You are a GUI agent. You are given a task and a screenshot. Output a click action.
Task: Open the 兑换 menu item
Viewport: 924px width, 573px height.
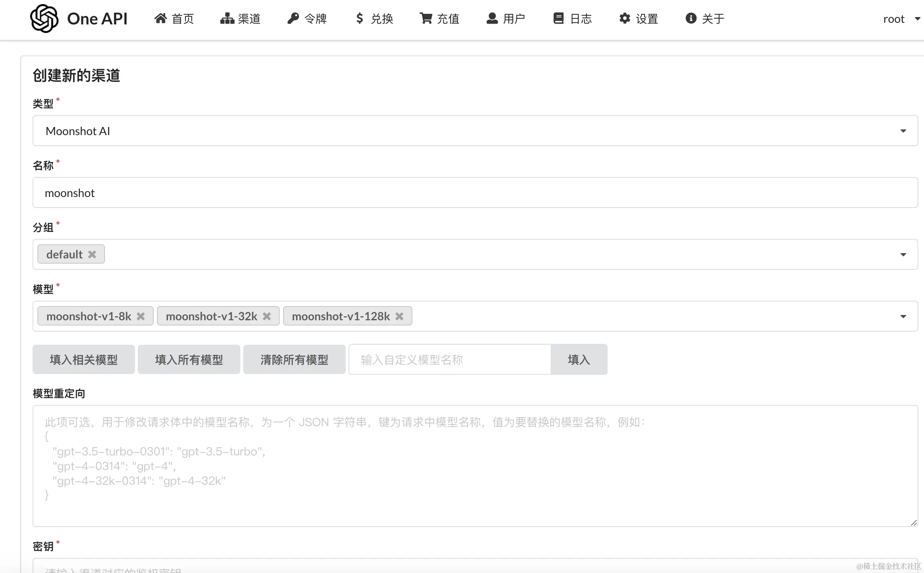point(375,19)
